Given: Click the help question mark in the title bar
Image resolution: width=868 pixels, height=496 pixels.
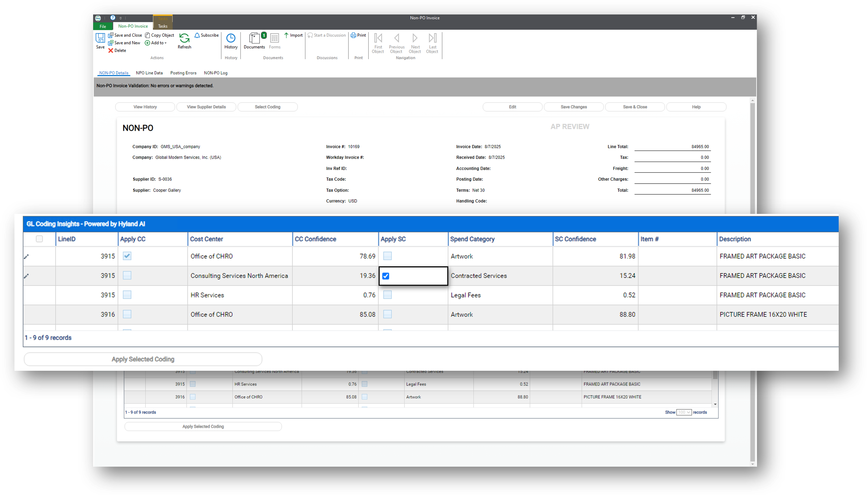Looking at the screenshot, I should (113, 18).
